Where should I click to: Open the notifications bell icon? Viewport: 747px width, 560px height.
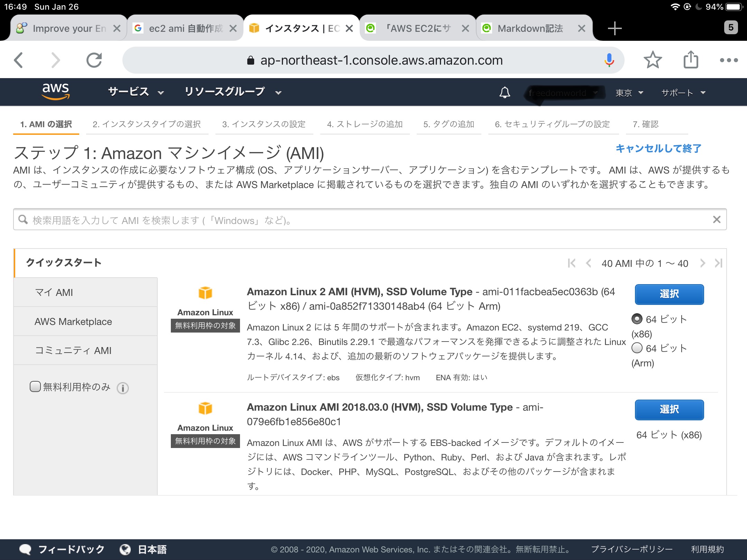(x=505, y=92)
